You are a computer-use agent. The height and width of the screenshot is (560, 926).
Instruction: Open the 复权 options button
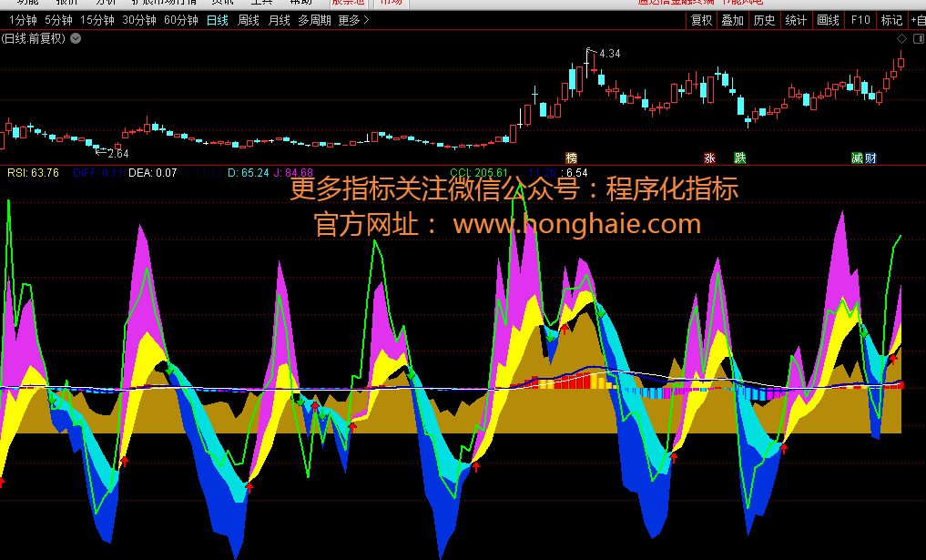pyautogui.click(x=701, y=20)
